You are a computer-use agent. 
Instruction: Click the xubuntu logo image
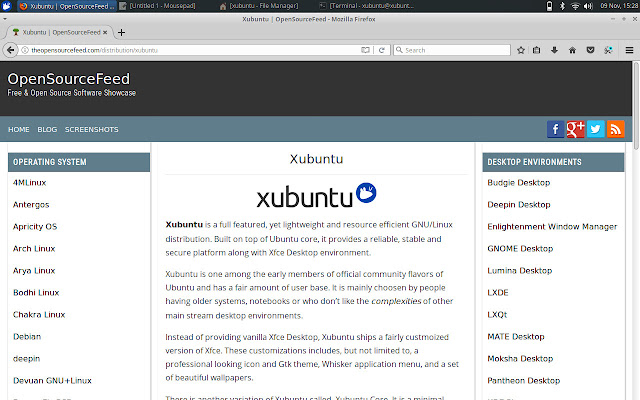[x=316, y=195]
